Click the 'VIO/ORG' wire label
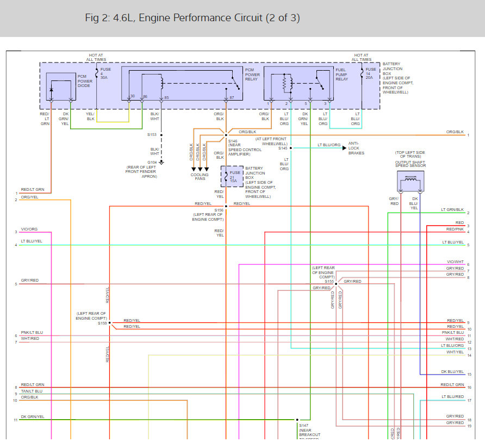Image resolution: width=485 pixels, height=448 pixels. pyautogui.click(x=29, y=229)
